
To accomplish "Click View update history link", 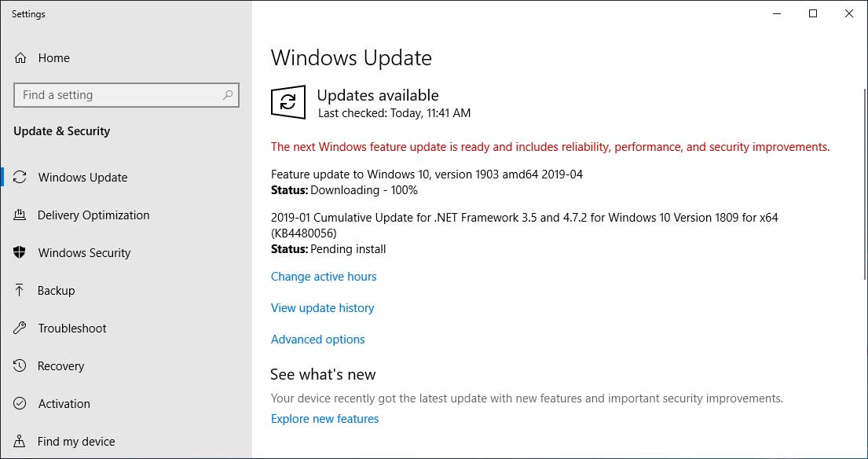I will (322, 308).
